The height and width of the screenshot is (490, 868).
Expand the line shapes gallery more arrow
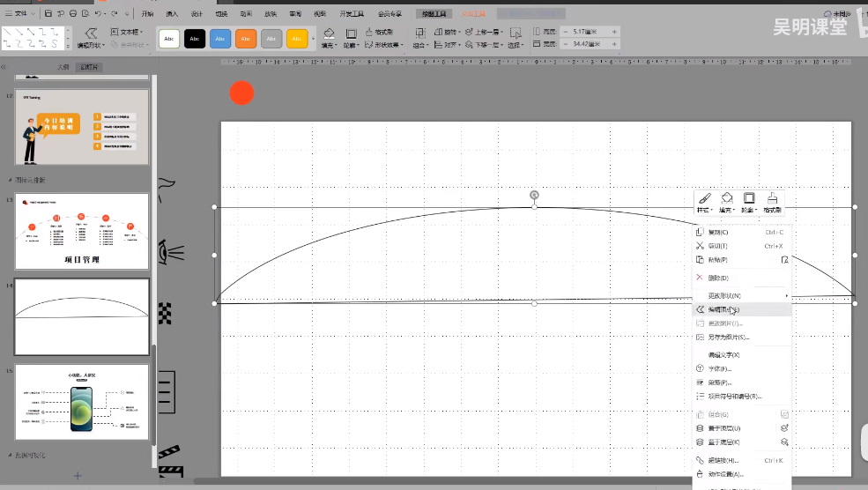(x=68, y=46)
